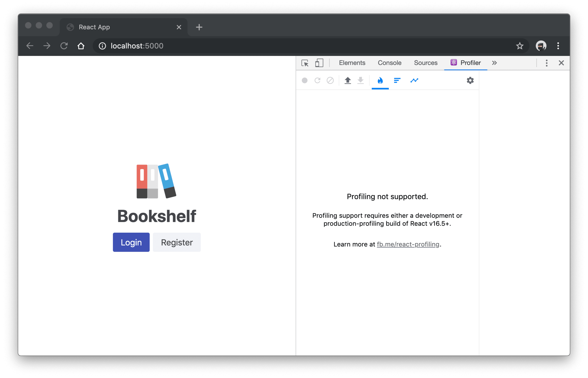The width and height of the screenshot is (588, 378).
Task: Close the DevTools panel
Action: point(561,63)
